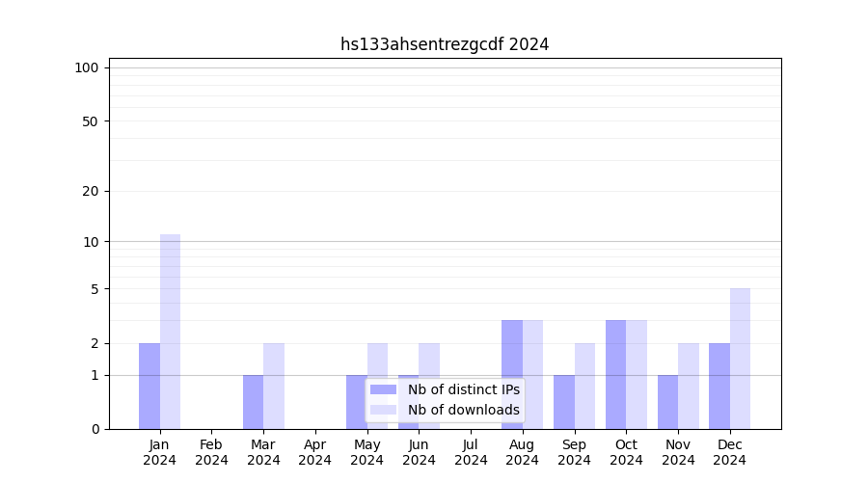Select the March downloads bar
The image size is (868, 482).
[x=274, y=386]
